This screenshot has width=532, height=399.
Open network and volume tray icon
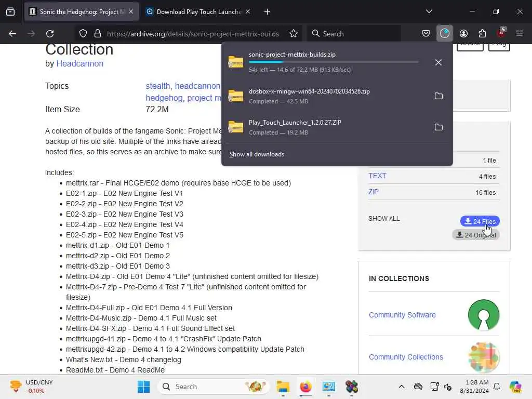point(448,387)
